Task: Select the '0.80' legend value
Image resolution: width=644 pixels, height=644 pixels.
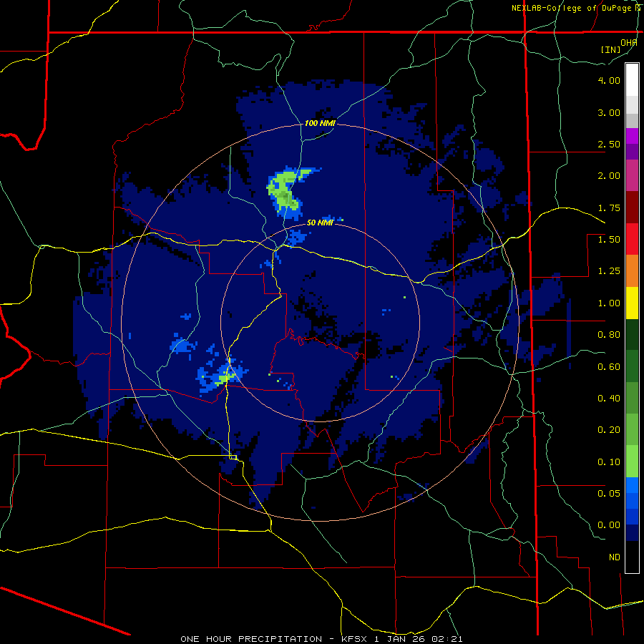Action: point(609,335)
